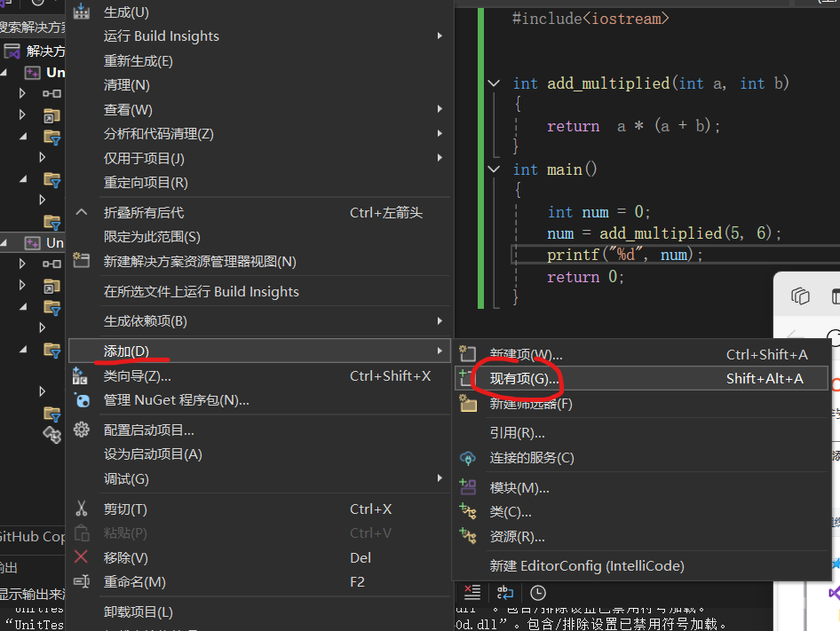This screenshot has width=840, height=631.
Task: Toggle word wrap icon in output toolbar
Action: [505, 593]
